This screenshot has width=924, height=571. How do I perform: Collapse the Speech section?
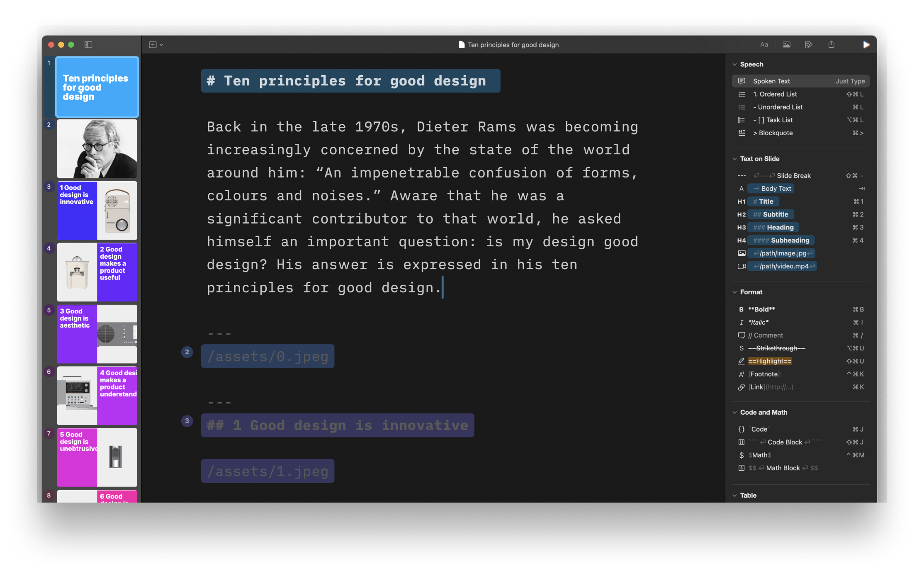734,64
